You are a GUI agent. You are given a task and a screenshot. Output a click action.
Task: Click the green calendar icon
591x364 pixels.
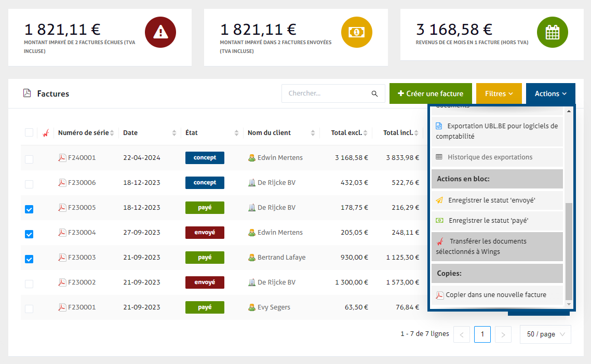(552, 32)
